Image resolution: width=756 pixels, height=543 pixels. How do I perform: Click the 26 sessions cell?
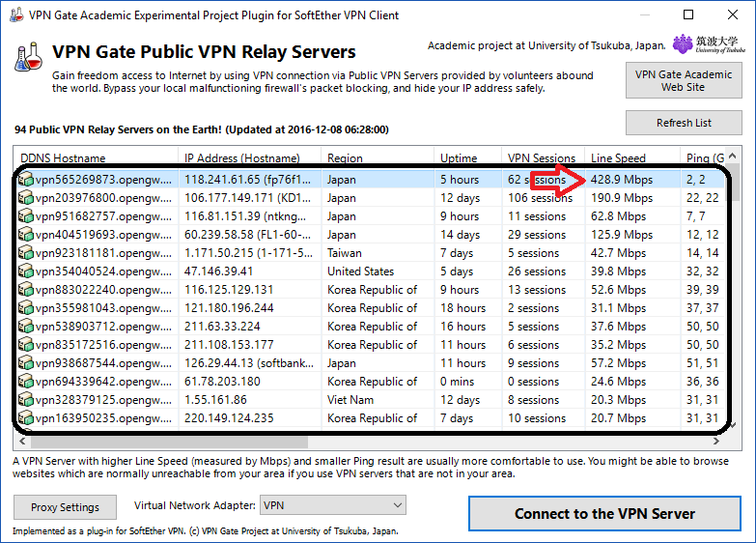537,271
